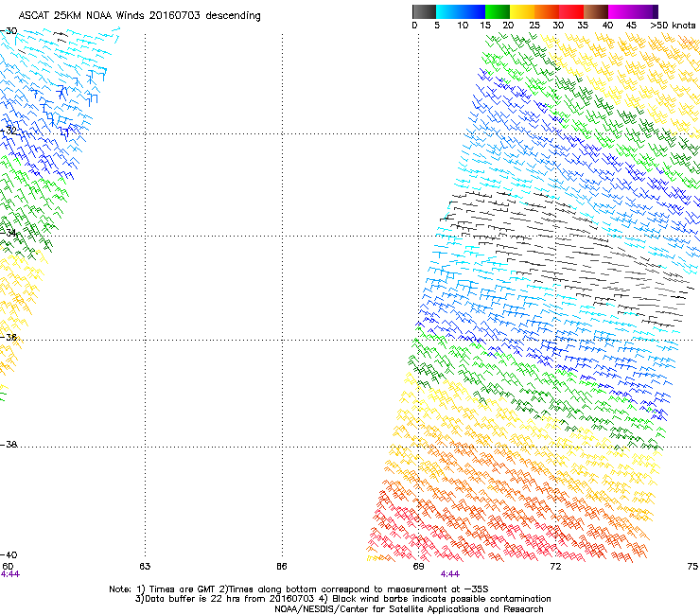Image resolution: width=700 pixels, height=615 pixels.
Task: Click the latitude label "-32"
Action: coord(9,131)
